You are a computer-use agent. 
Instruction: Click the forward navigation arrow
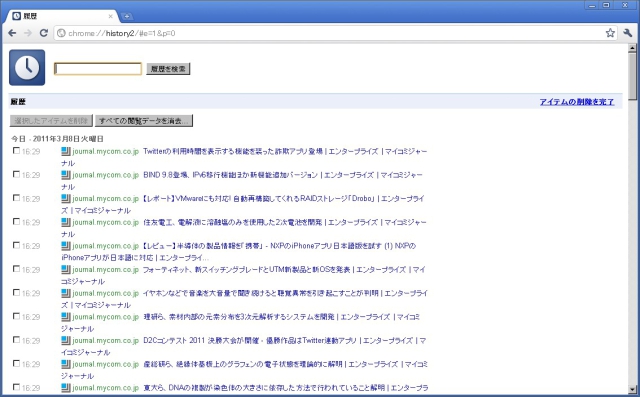click(x=28, y=33)
